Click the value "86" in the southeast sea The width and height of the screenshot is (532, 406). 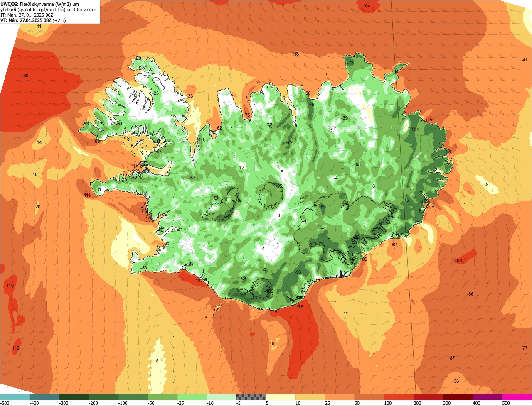coord(471,294)
